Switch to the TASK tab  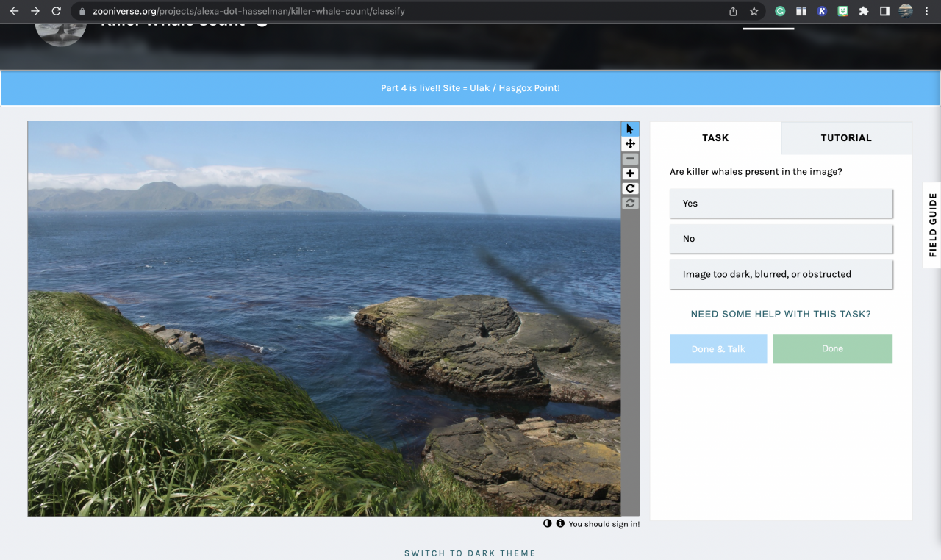pos(715,138)
